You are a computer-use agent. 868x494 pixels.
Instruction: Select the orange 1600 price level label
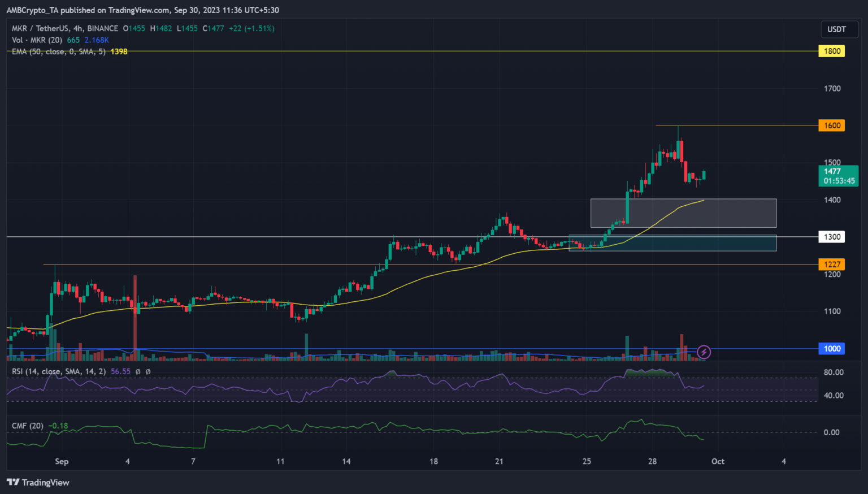(x=831, y=125)
